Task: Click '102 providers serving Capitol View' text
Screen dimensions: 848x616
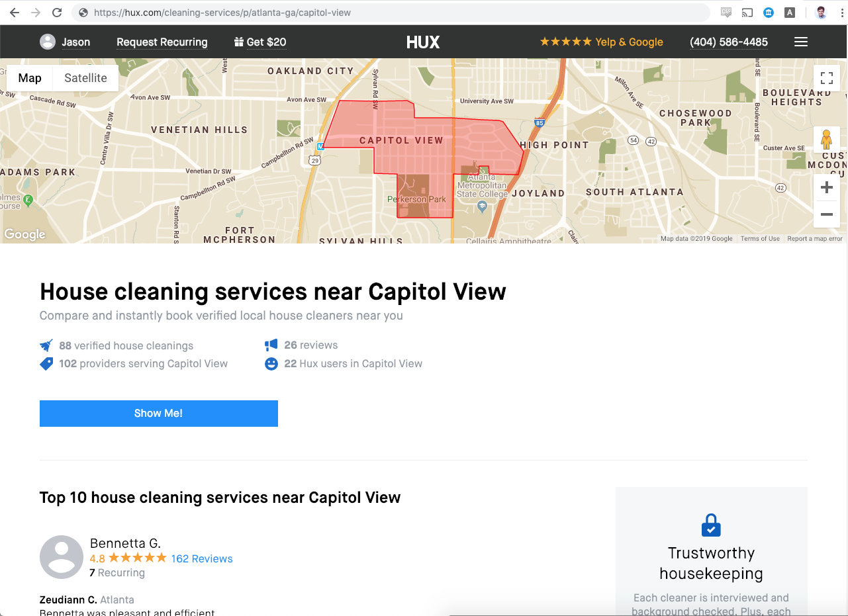Action: pyautogui.click(x=143, y=363)
